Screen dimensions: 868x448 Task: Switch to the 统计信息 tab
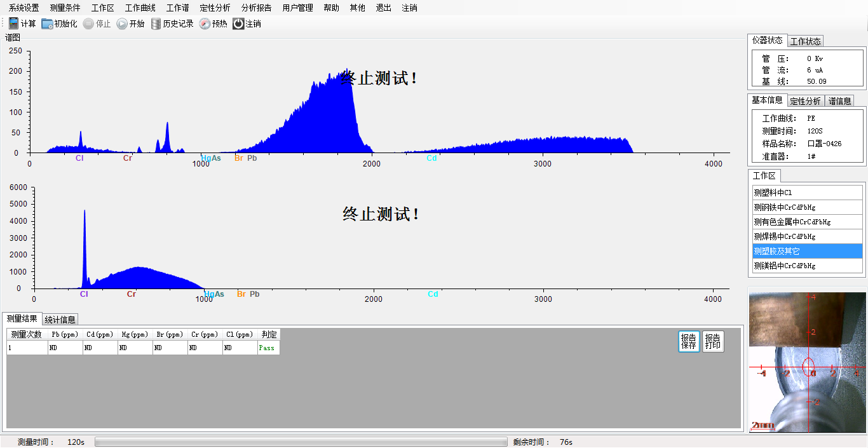[x=60, y=320]
